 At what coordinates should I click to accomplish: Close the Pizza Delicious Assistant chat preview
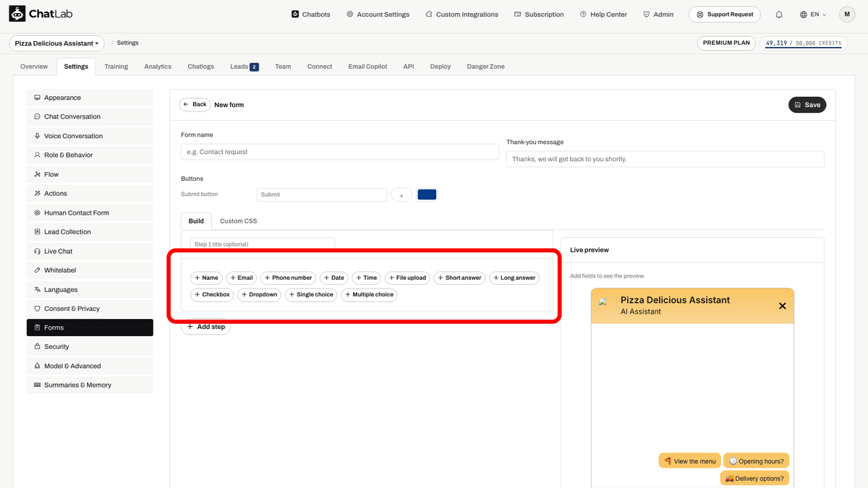point(782,306)
